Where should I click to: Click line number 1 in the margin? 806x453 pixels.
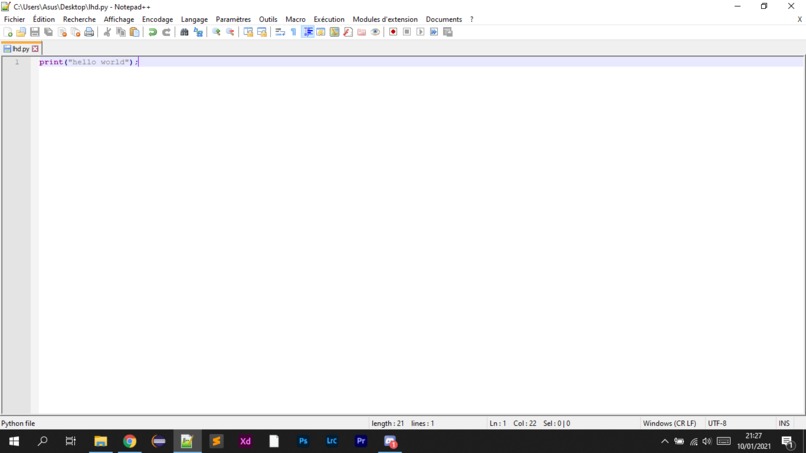(17, 62)
